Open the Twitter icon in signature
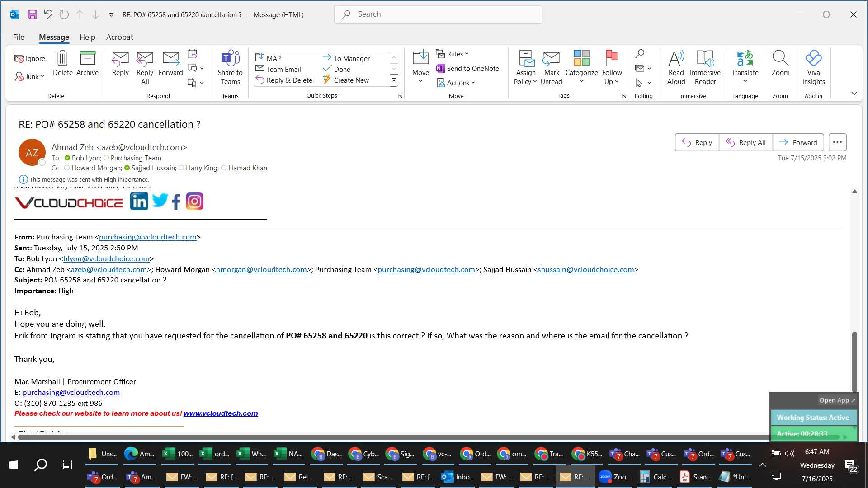Screen dimensions: 868x488 coord(160,200)
